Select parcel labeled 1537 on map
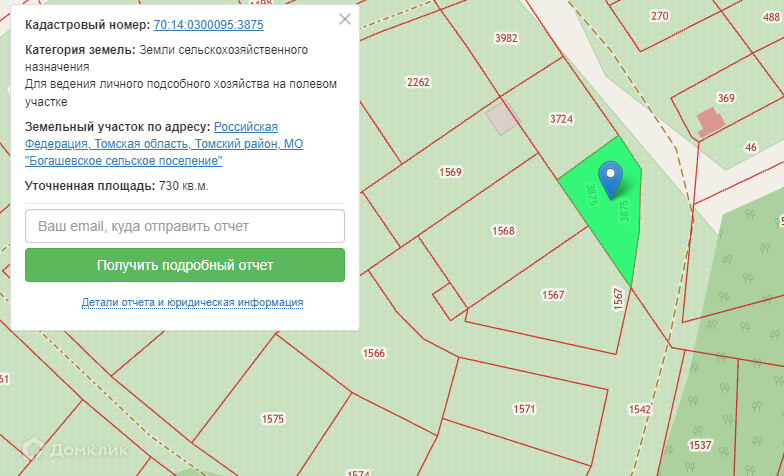Image resolution: width=784 pixels, height=476 pixels. click(x=700, y=444)
